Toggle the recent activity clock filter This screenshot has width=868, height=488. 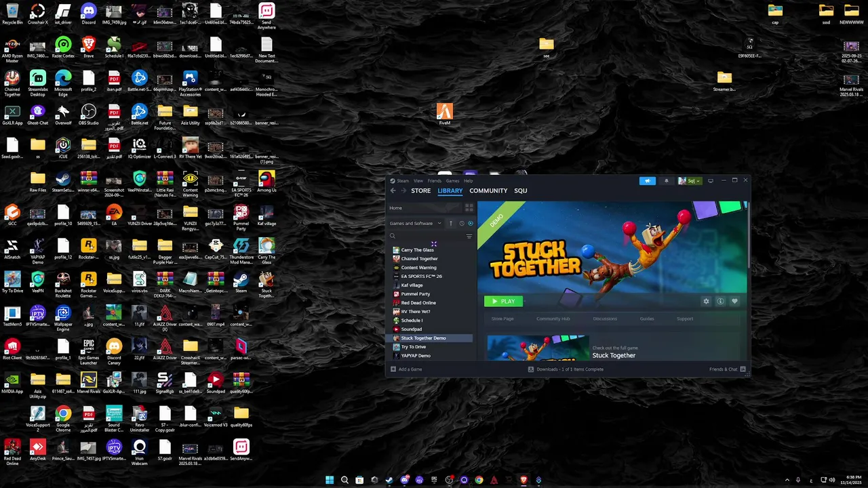click(462, 223)
